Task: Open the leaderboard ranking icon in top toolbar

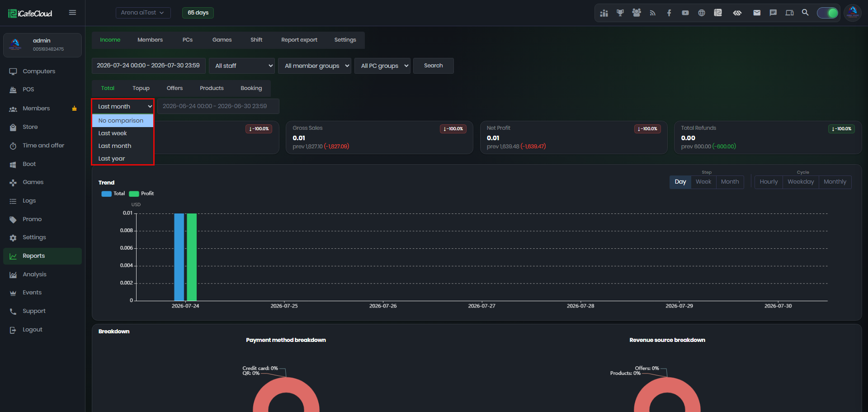Action: click(604, 13)
